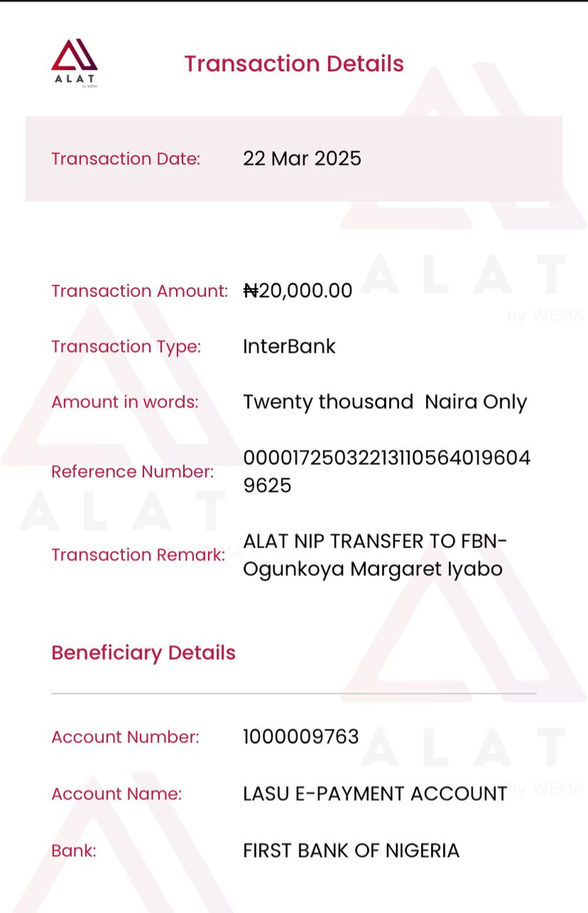Select the ₦20,000.00 amount value

[x=298, y=291]
